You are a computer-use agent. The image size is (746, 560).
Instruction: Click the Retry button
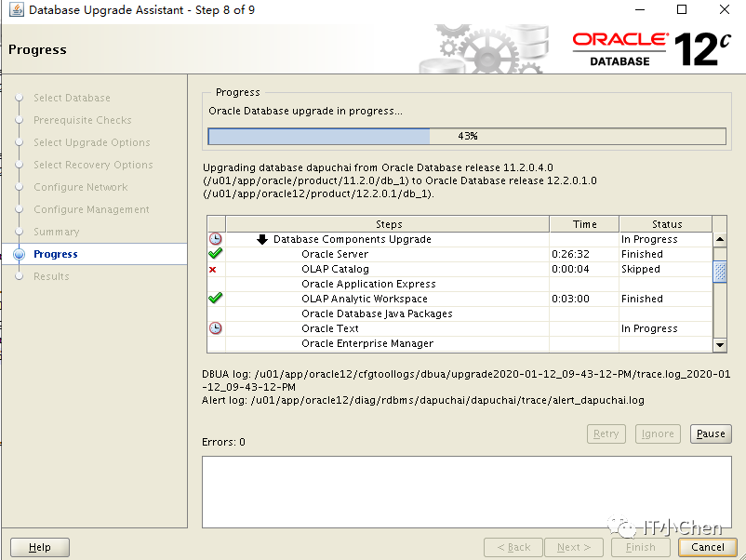[606, 433]
